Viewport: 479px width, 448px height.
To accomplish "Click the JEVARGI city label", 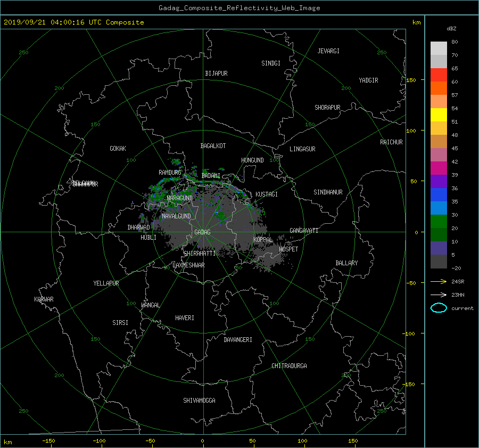I will (328, 51).
